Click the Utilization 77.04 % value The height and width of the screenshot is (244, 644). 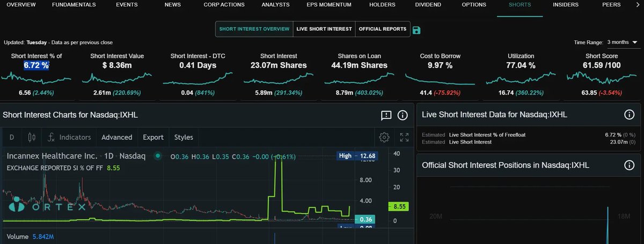click(x=521, y=65)
